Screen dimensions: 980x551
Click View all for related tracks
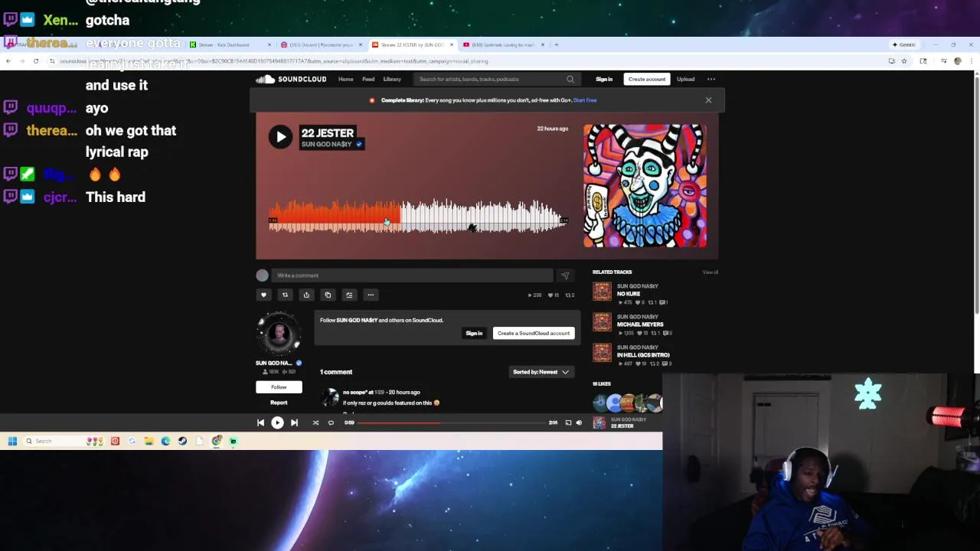tap(710, 272)
